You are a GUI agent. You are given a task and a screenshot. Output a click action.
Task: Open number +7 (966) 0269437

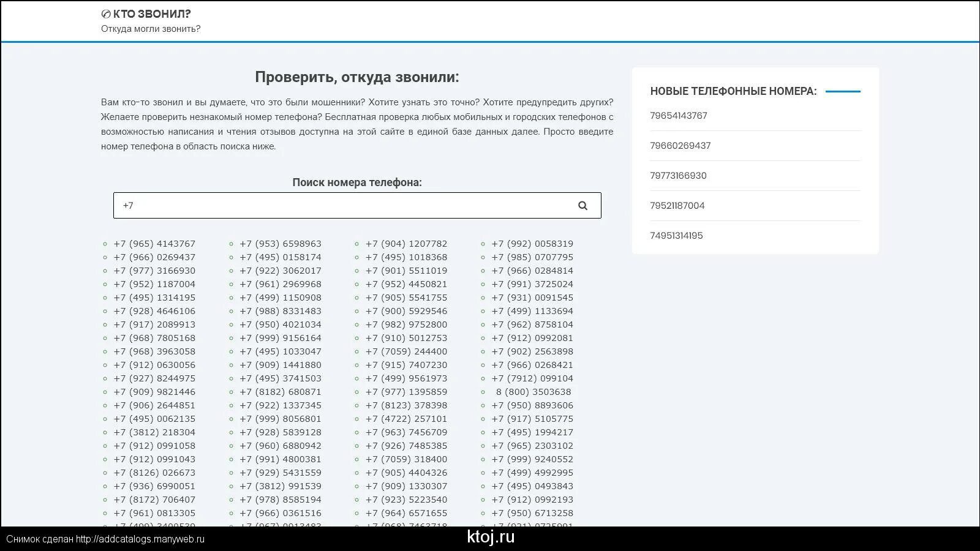coord(154,257)
